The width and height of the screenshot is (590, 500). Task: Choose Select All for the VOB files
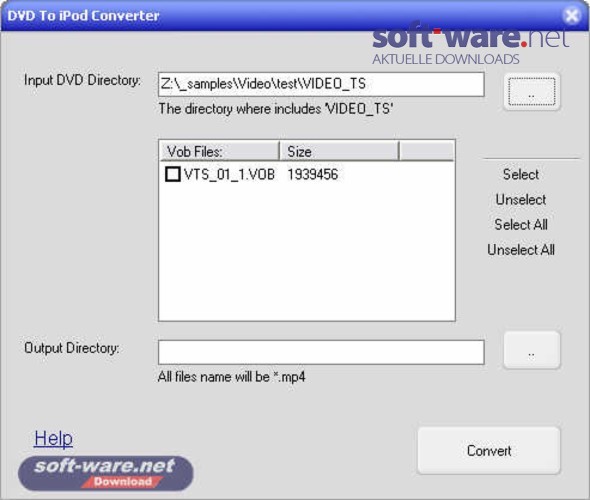tap(521, 225)
